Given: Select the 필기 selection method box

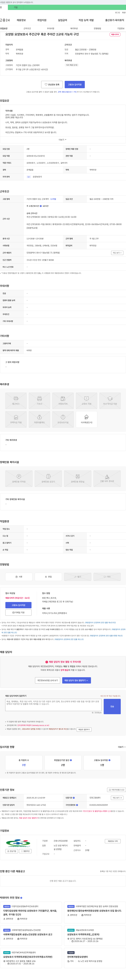Looking at the screenshot, I should (78, 577).
